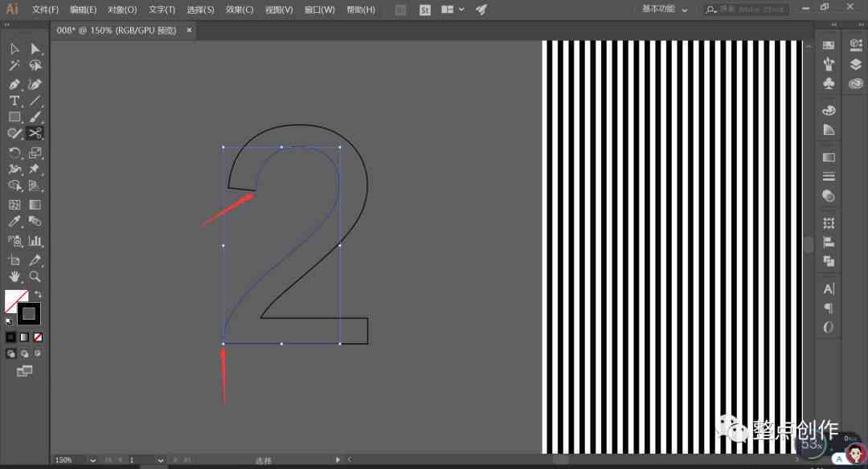Open status bar display options arrow
The width and height of the screenshot is (868, 469).
pyautogui.click(x=337, y=459)
